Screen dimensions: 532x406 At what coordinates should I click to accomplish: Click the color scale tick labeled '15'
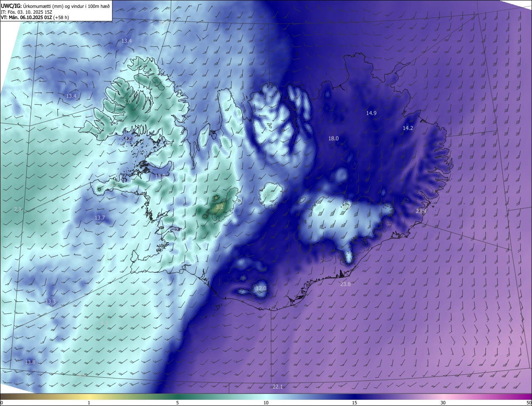pyautogui.click(x=355, y=403)
